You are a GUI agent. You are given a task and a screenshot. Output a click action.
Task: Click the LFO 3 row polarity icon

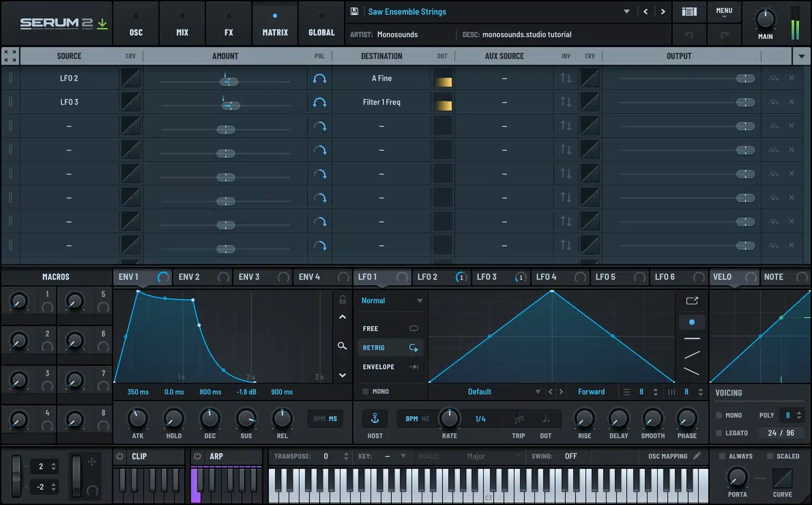(320, 102)
